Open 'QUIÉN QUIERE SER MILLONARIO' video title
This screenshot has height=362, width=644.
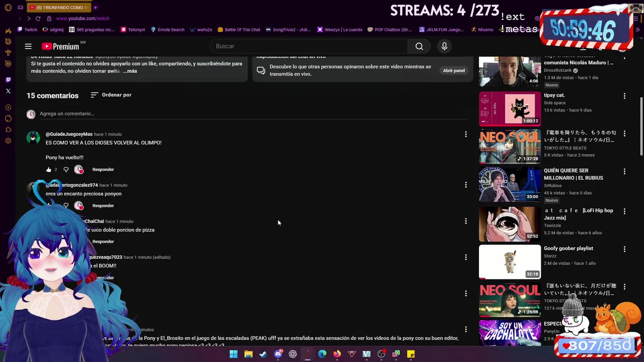point(573,174)
